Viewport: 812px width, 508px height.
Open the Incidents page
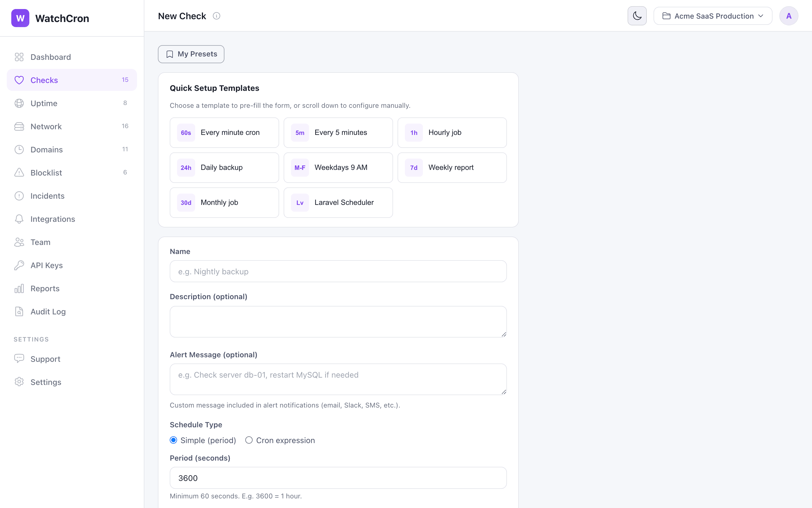point(72,196)
